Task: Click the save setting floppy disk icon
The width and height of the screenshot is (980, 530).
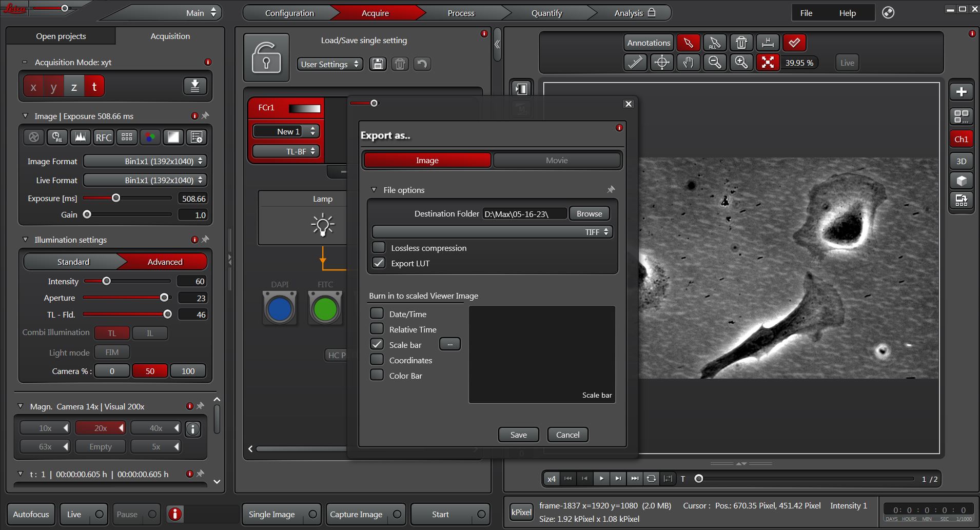Action: (378, 64)
